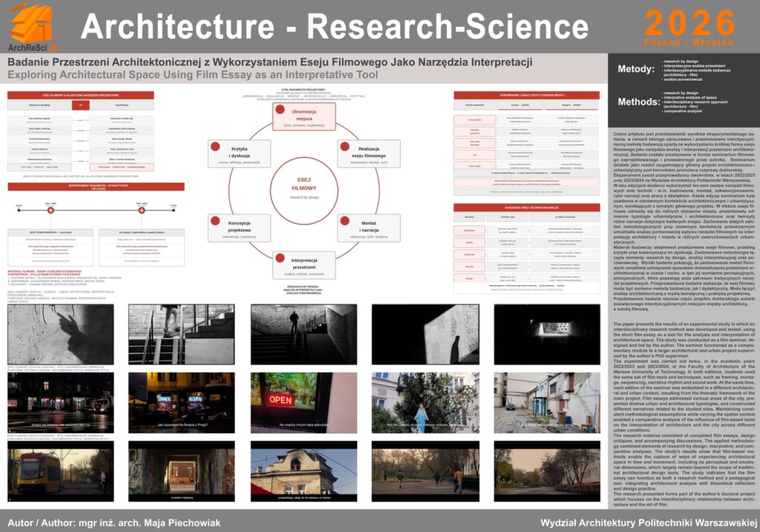This screenshot has height=532, width=760.
Task: Click the second red timeline marker
Action: click(142, 209)
